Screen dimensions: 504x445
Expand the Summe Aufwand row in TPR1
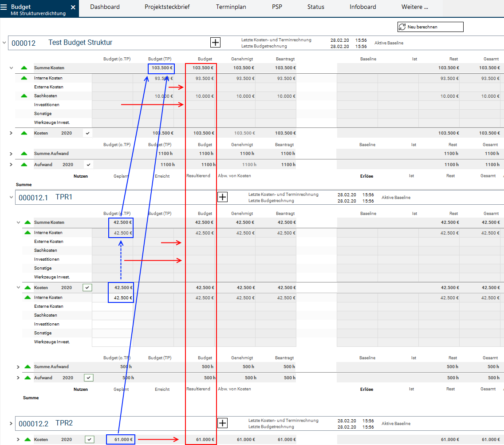point(18,367)
